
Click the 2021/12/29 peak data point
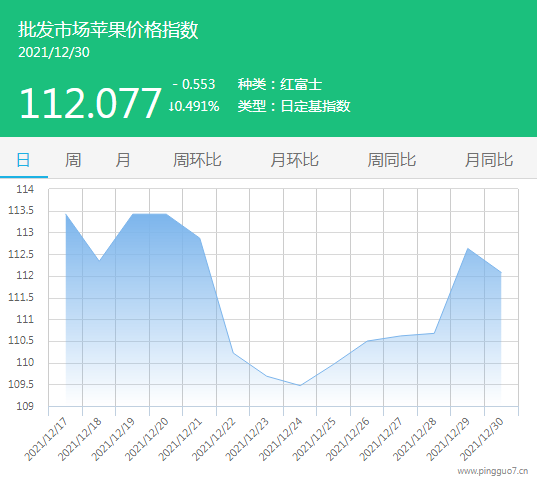pos(468,248)
